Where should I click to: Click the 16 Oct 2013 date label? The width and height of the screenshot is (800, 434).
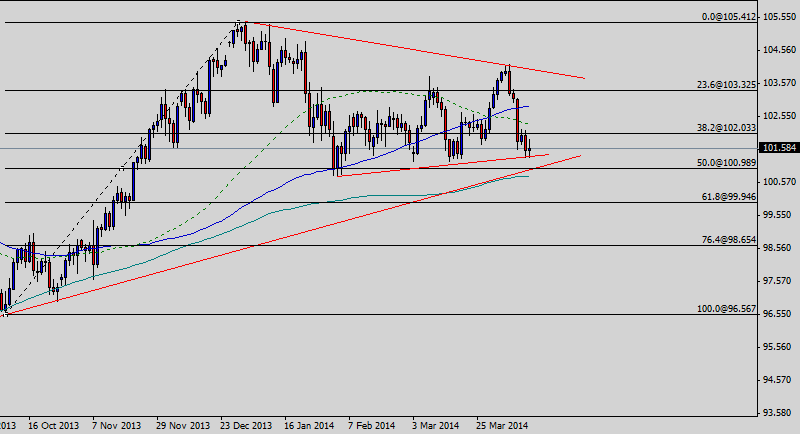54,425
